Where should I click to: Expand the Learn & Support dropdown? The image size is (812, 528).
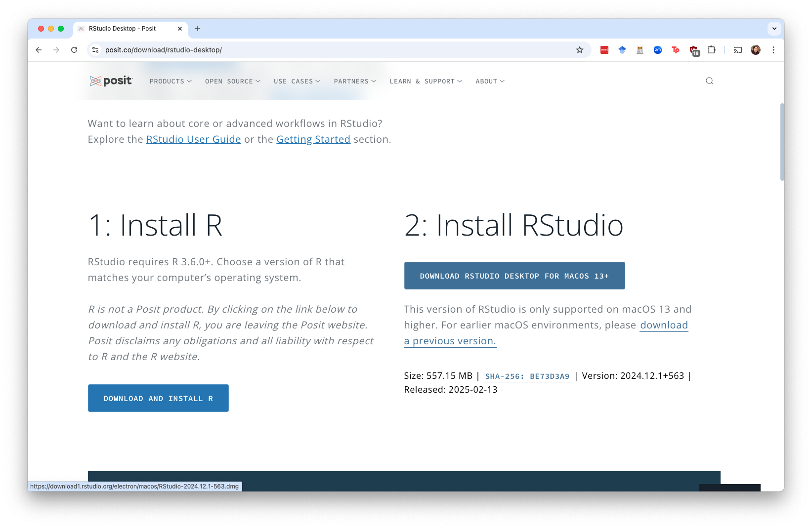[426, 81]
